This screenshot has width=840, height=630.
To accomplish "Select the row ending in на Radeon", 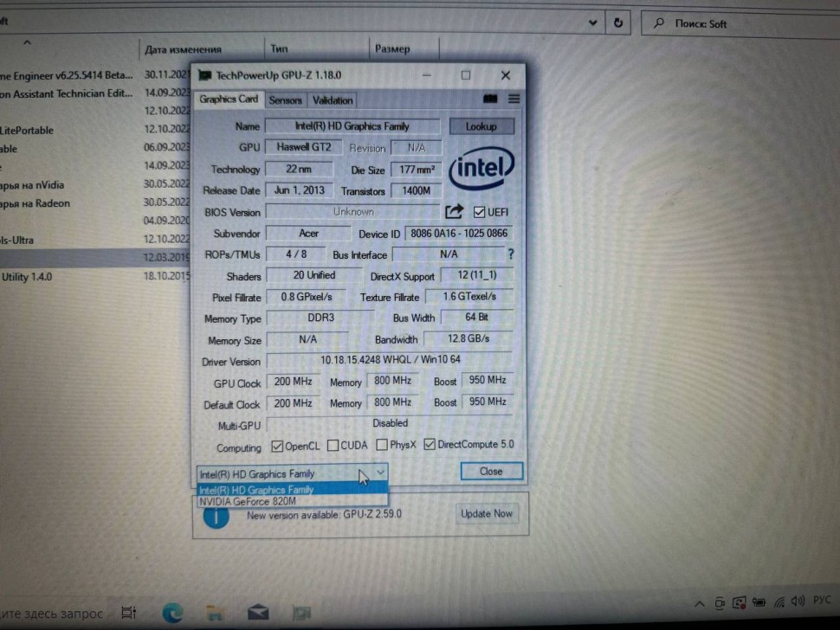I will coord(95,203).
